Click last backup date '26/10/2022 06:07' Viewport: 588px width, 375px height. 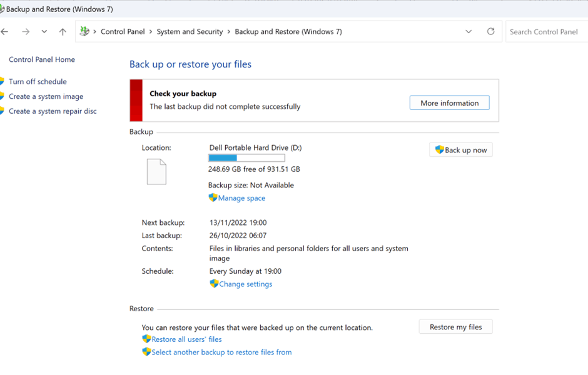[238, 236]
